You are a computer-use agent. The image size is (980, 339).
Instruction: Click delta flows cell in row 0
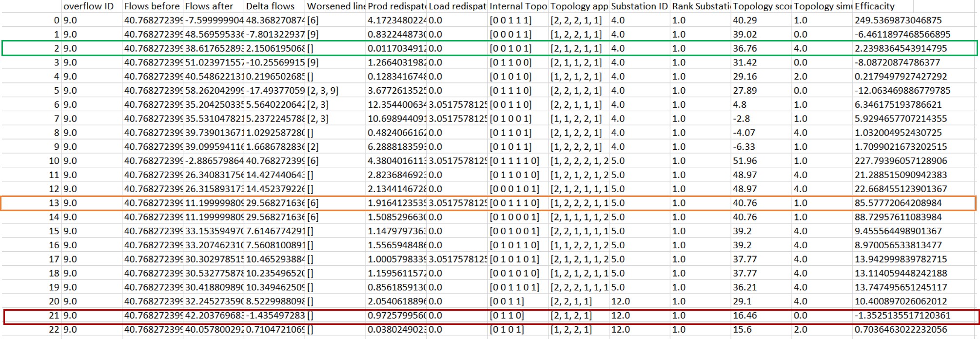click(275, 20)
